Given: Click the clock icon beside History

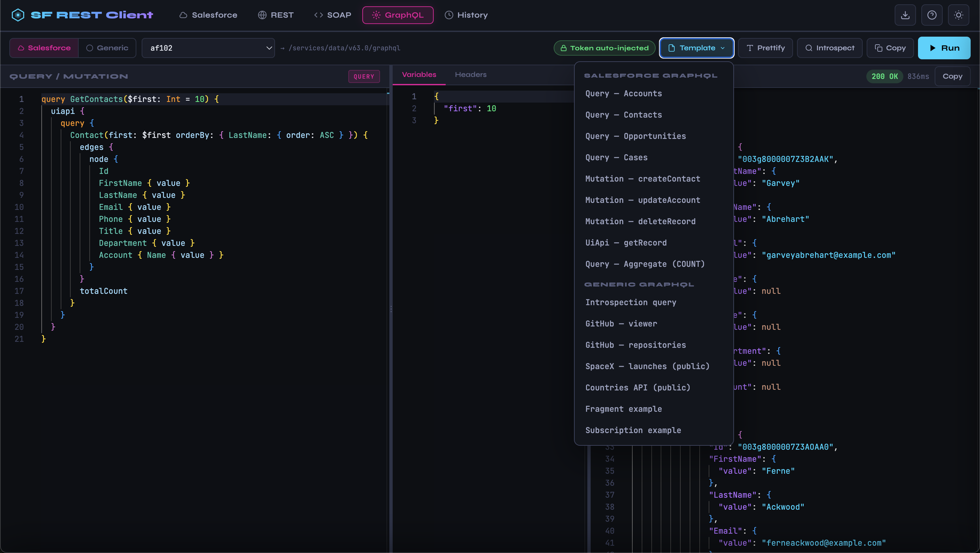Looking at the screenshot, I should pyautogui.click(x=449, y=15).
